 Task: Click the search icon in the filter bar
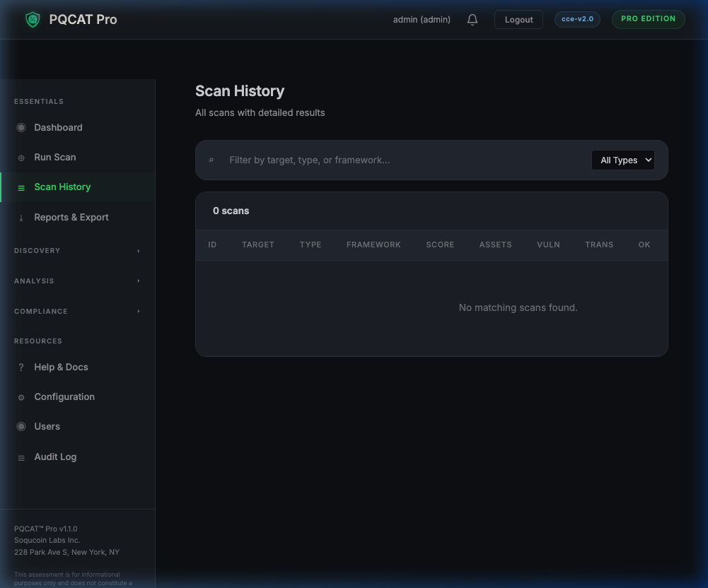pos(211,160)
